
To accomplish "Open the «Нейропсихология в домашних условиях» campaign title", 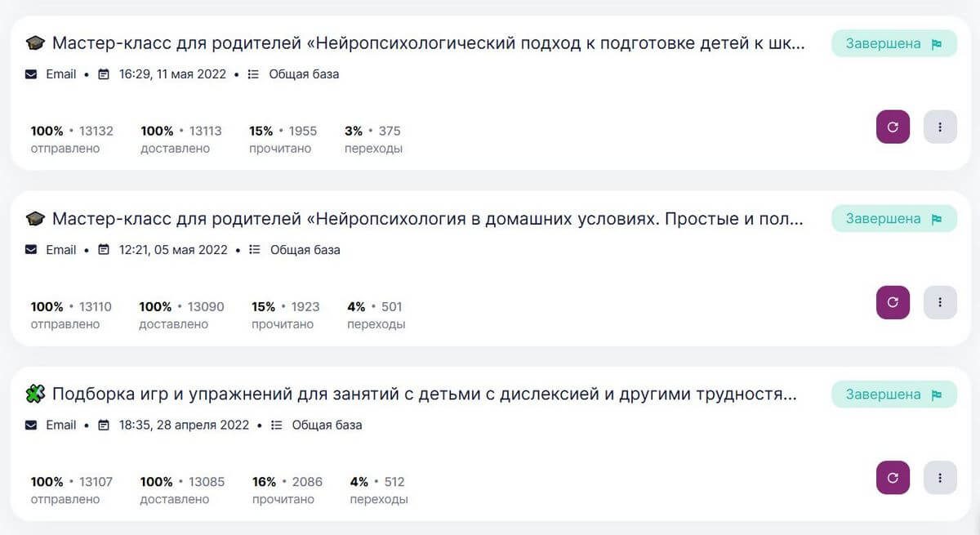I will pyautogui.click(x=429, y=219).
